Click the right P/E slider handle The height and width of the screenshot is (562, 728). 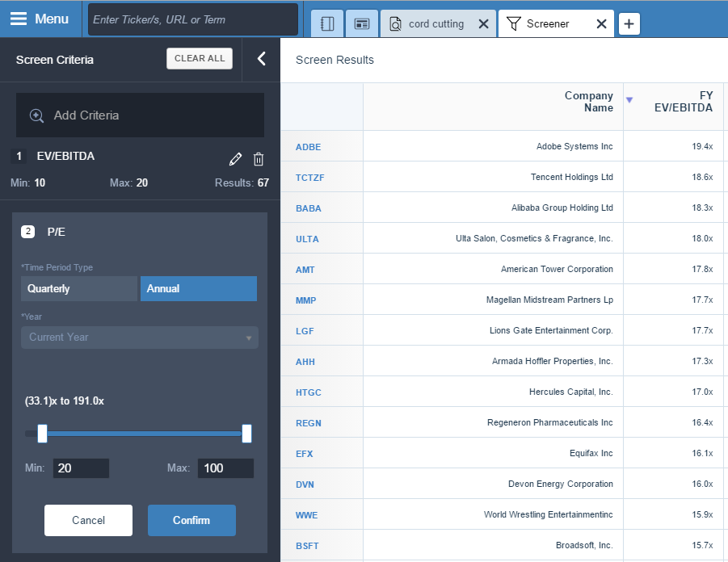tap(247, 434)
